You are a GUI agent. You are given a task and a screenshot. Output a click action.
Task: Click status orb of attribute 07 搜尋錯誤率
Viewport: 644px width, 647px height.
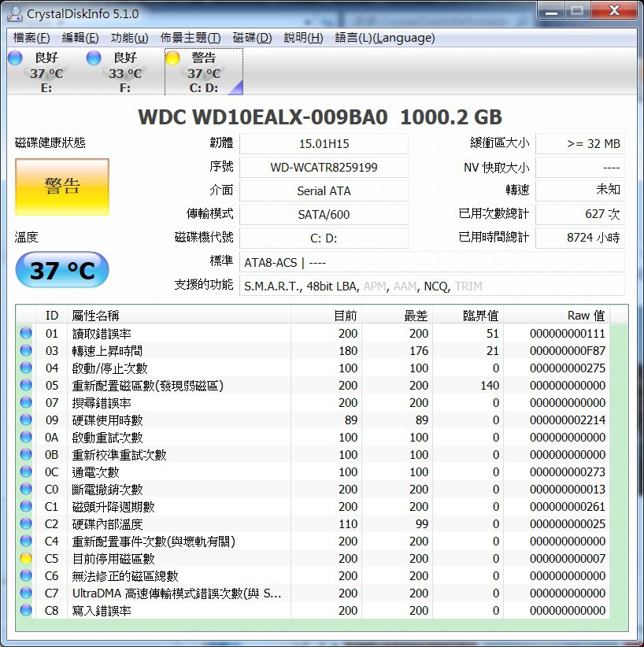coord(26,402)
